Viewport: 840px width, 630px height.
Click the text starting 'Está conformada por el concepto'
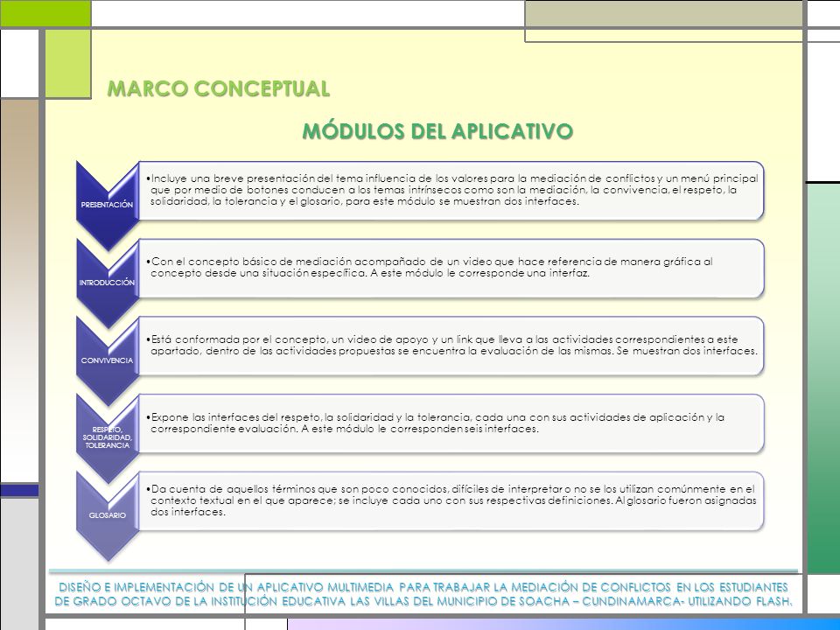[451, 345]
